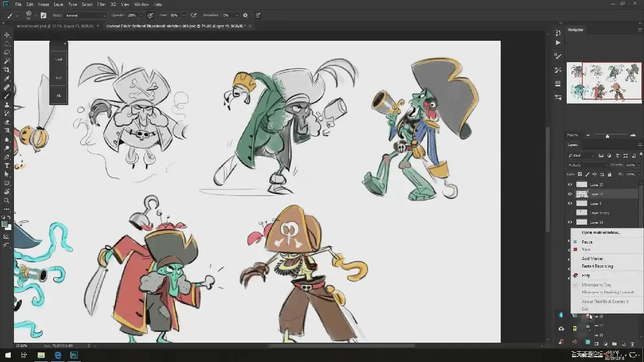Filter layers by type layers icon
This screenshot has width=644, height=362.
[618, 156]
